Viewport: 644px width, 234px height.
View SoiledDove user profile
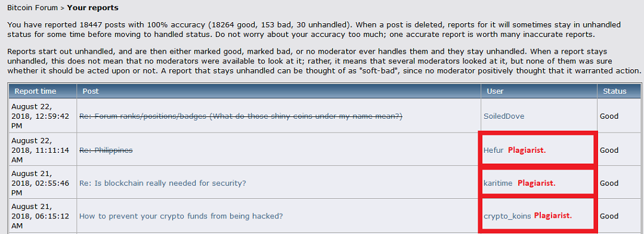504,116
